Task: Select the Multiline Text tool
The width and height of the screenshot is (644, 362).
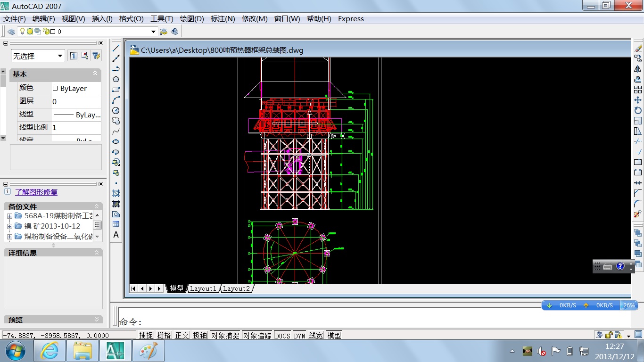Action: 116,235
